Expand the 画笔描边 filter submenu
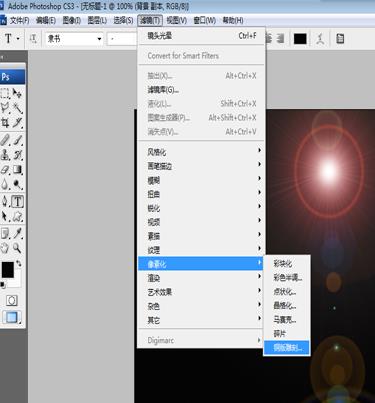This screenshot has width=375, height=403. (x=201, y=166)
